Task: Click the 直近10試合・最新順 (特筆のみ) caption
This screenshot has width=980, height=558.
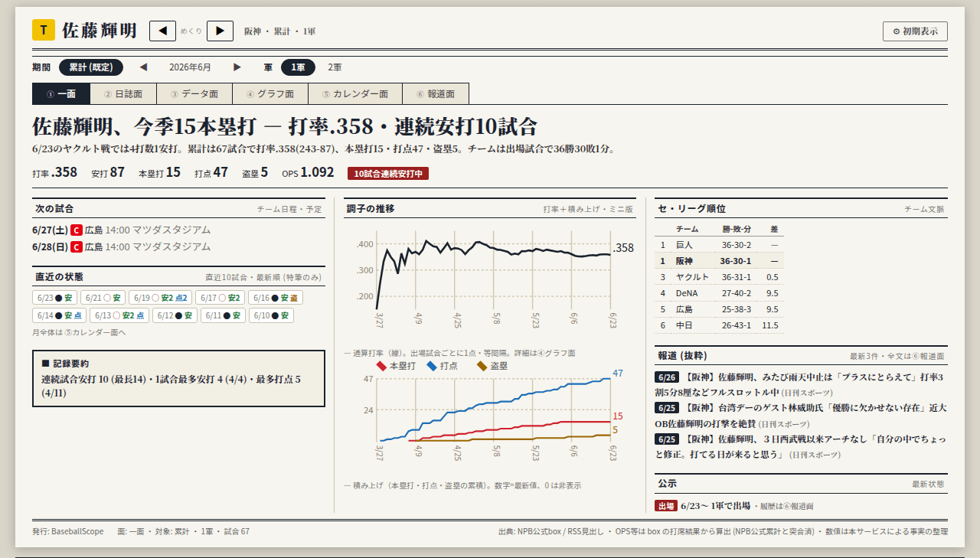Action: 264,277
